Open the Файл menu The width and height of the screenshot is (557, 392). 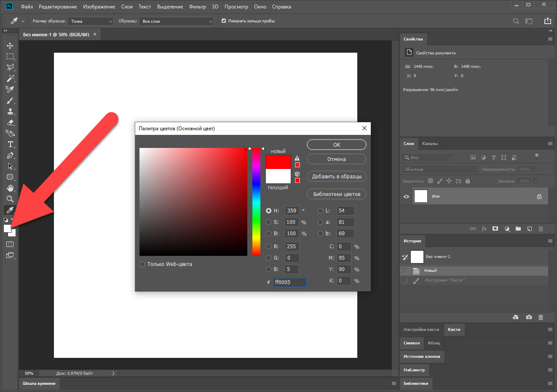point(27,7)
